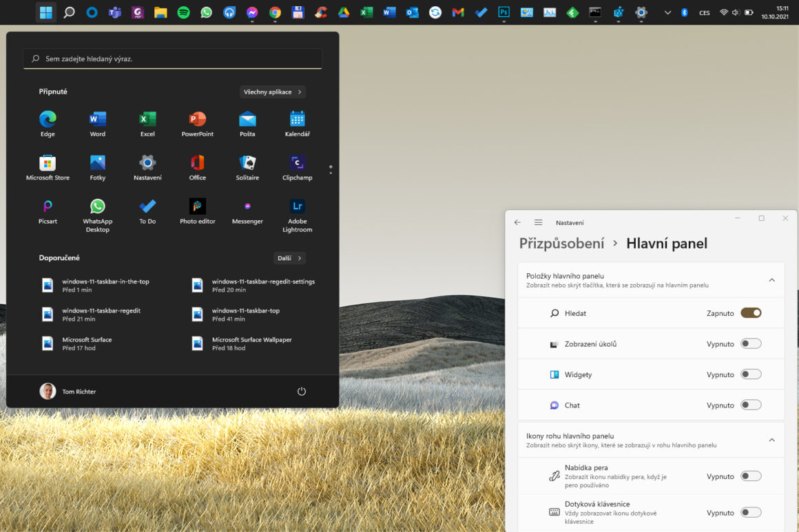
Task: Open Kalendář from the Start menu
Action: click(x=297, y=123)
